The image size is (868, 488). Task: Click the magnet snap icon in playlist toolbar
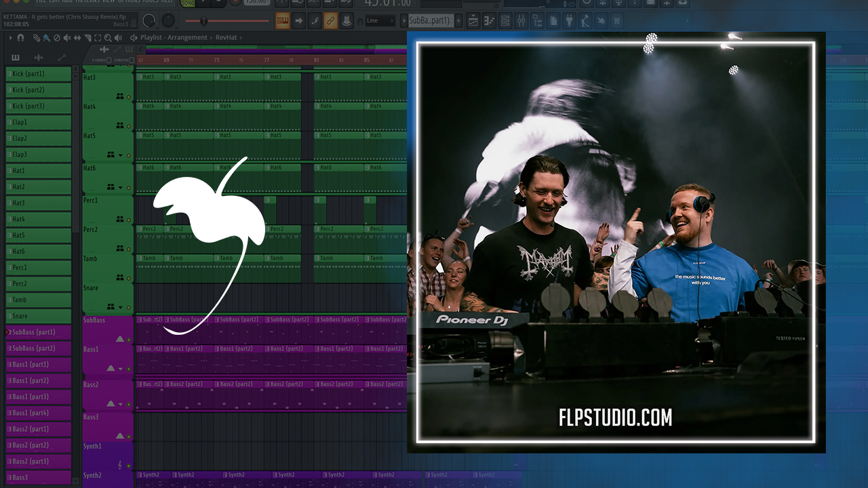[x=20, y=38]
